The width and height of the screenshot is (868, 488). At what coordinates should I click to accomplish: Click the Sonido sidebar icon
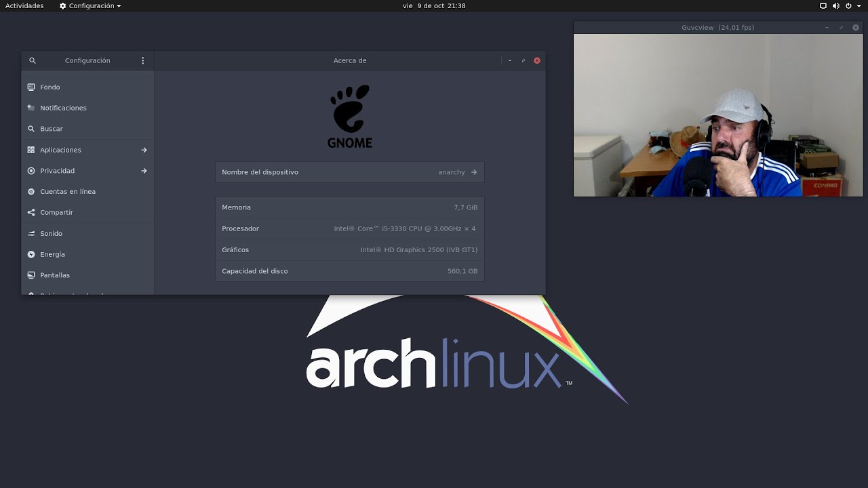tap(31, 233)
